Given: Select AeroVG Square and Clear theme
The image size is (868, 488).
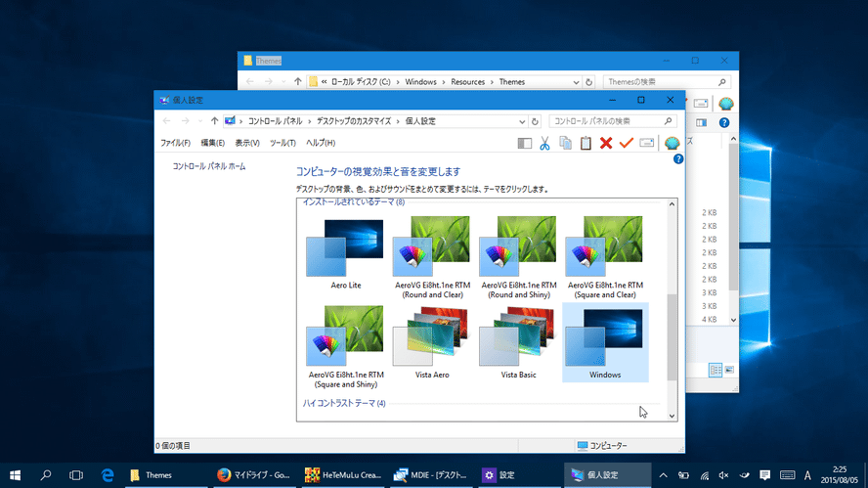Looking at the screenshot, I should tap(605, 257).
